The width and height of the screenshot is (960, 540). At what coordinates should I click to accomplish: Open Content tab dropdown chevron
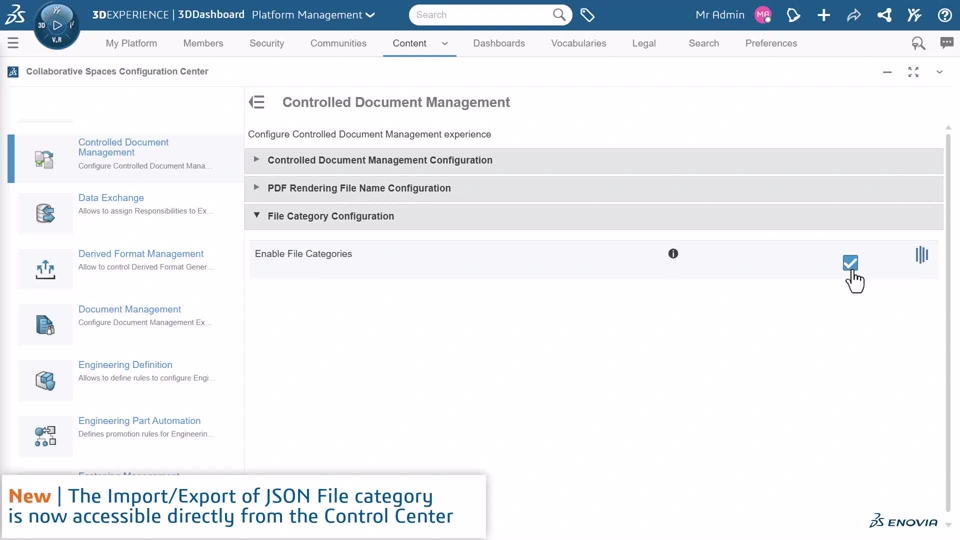(444, 43)
